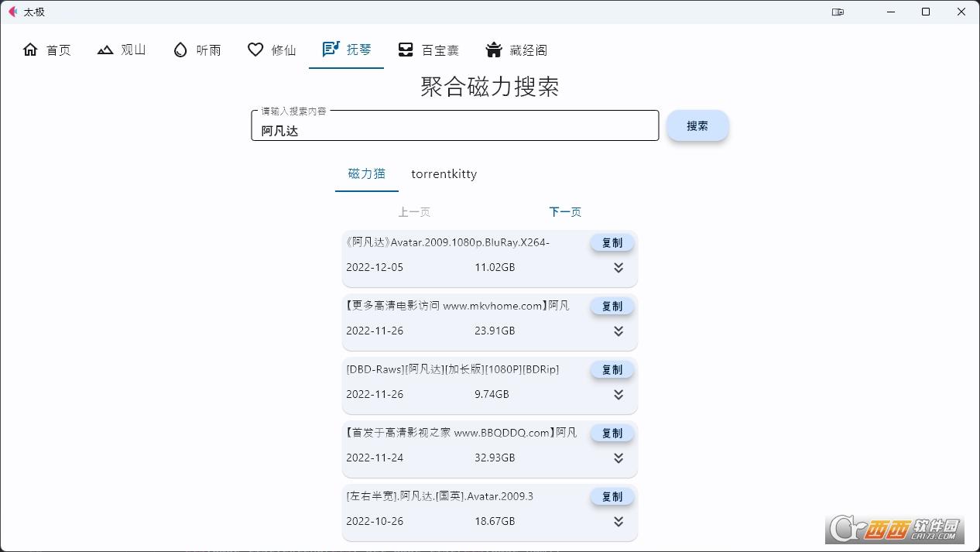The image size is (980, 552).
Task: Click the size value 9.74GB
Action: tap(492, 394)
